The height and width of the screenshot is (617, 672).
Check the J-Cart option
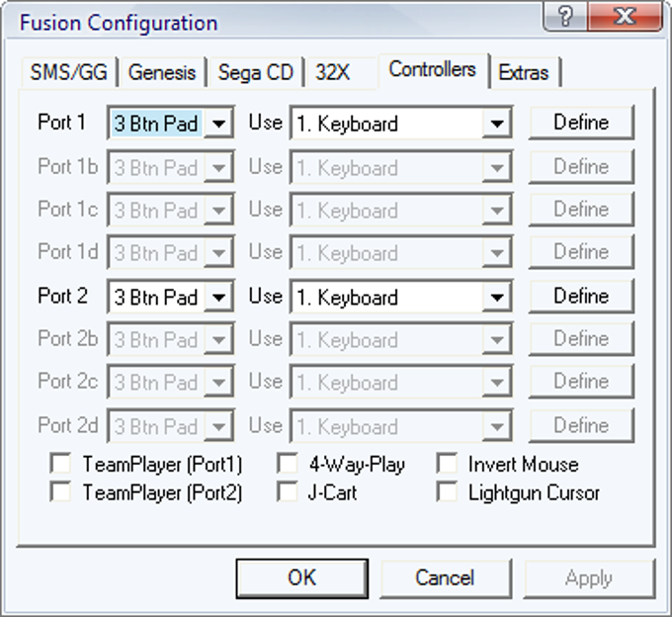pyautogui.click(x=288, y=491)
